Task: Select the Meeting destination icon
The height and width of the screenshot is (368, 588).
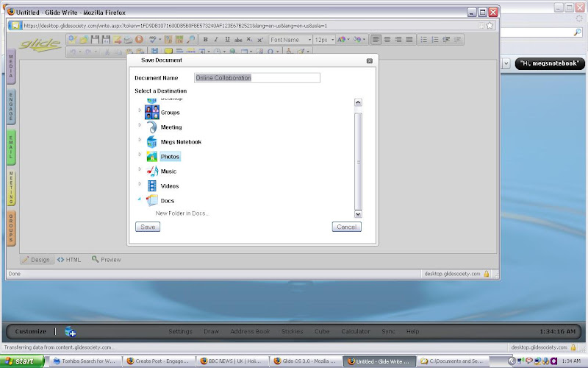Action: (x=152, y=127)
